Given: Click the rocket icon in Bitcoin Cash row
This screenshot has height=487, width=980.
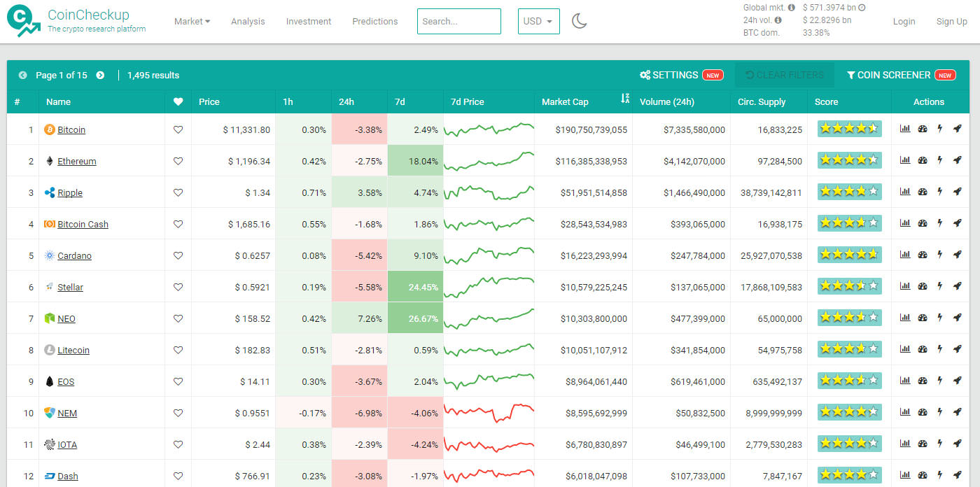Looking at the screenshot, I should (957, 223).
